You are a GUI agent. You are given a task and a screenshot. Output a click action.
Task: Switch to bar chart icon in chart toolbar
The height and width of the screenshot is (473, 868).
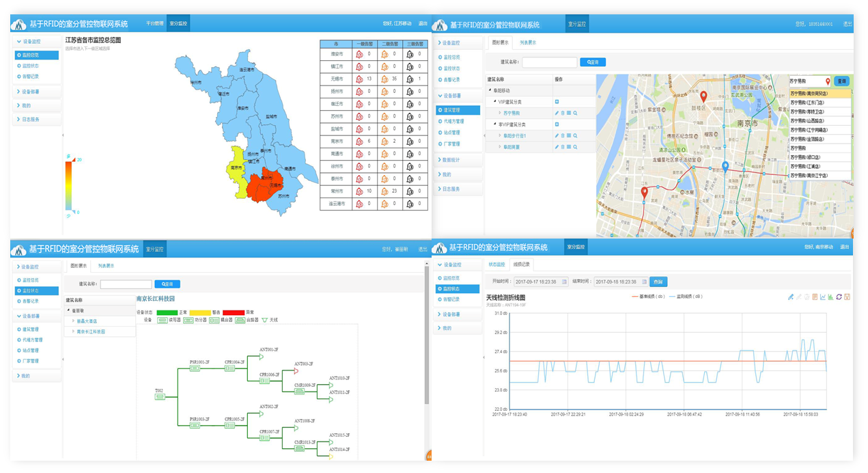point(830,297)
